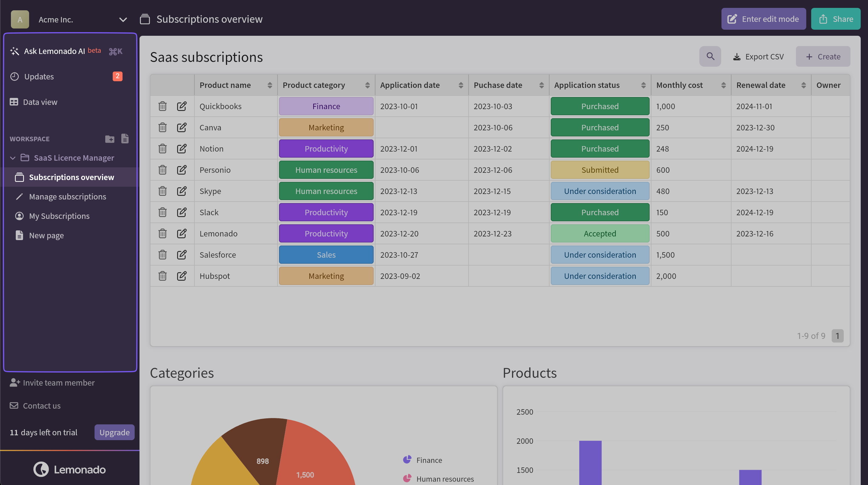868x485 pixels.
Task: Click the Updates notification badge showing 2
Action: click(x=117, y=76)
